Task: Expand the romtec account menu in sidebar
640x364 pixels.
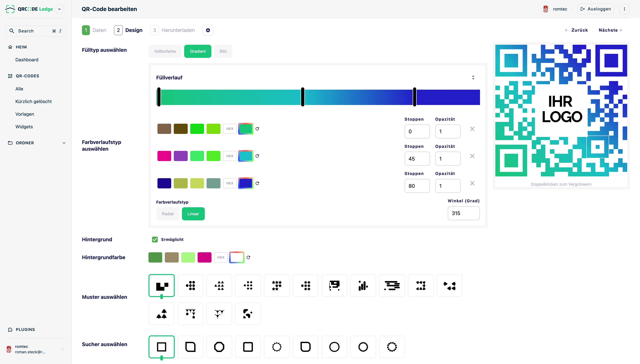Action: (x=62, y=349)
